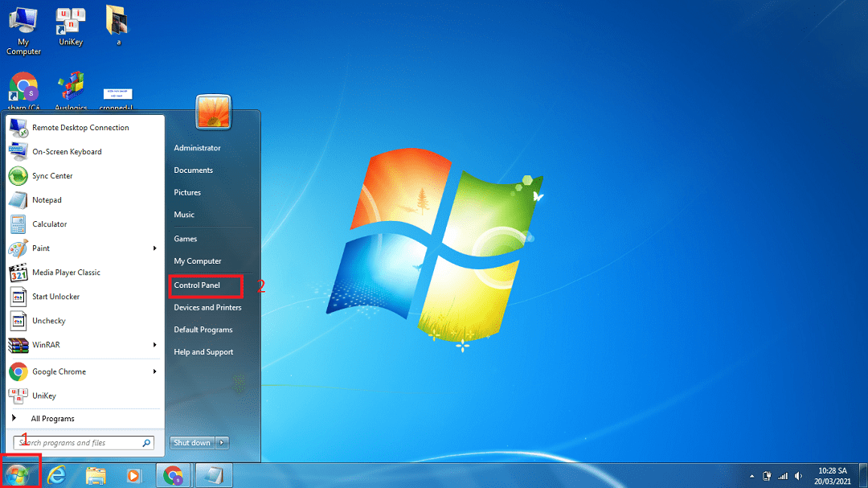The width and height of the screenshot is (868, 488).
Task: Select Devices and Printers
Action: click(207, 307)
